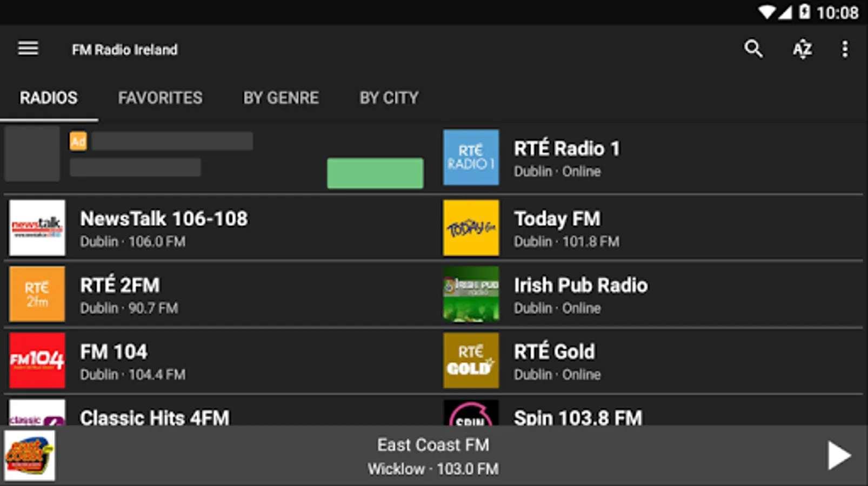
Task: Click the Dublin · 104.4 FM frequency text
Action: tap(133, 374)
